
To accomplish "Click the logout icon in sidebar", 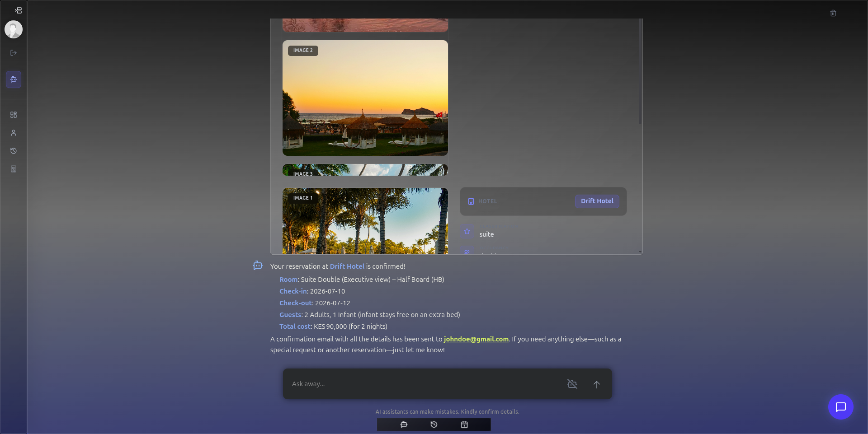I will (14, 53).
